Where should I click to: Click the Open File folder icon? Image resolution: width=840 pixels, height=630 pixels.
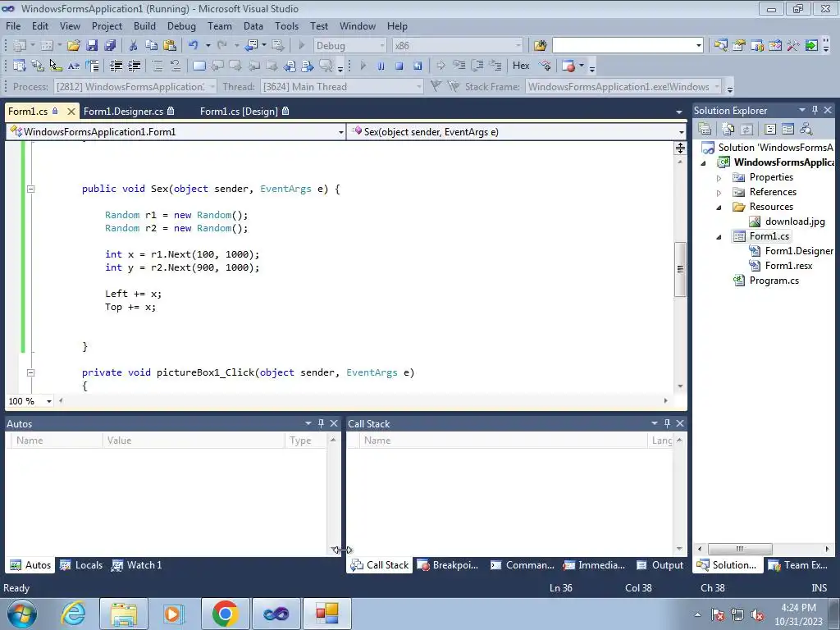(x=73, y=46)
